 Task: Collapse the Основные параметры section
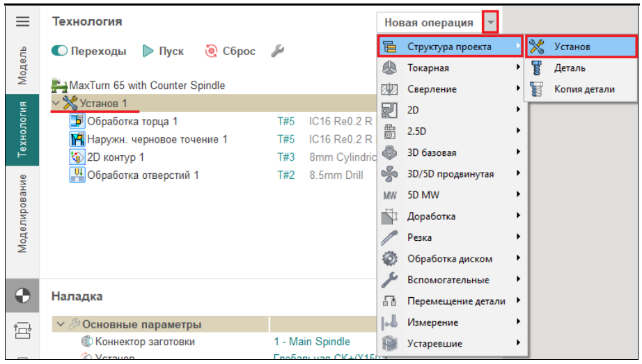click(x=61, y=324)
